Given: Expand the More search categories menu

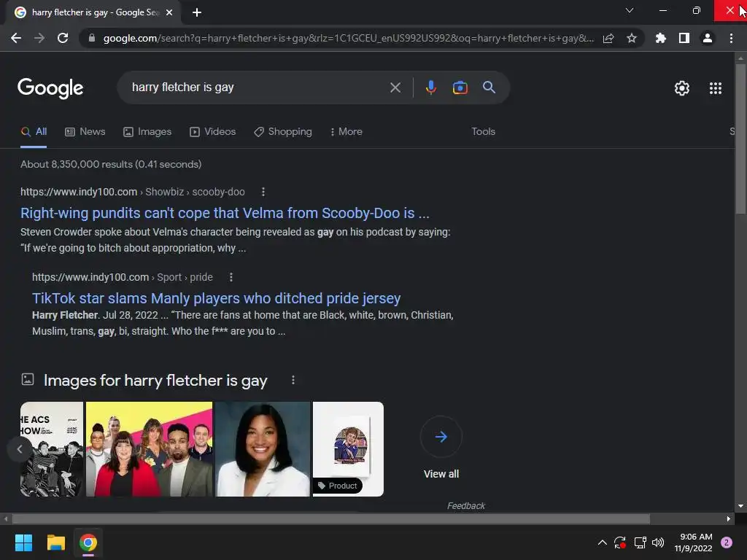Looking at the screenshot, I should 347,132.
